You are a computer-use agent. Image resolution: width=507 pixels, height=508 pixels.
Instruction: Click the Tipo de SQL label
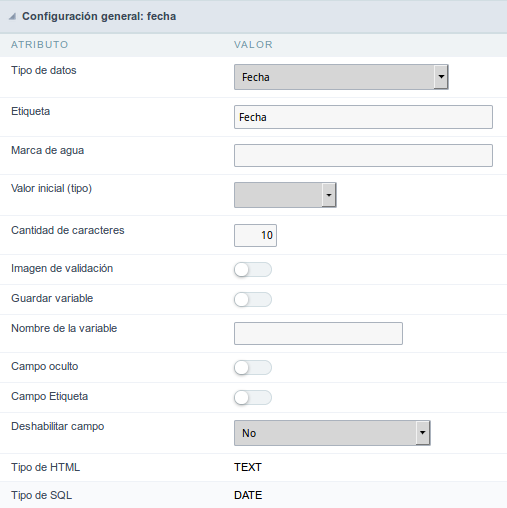(41, 495)
